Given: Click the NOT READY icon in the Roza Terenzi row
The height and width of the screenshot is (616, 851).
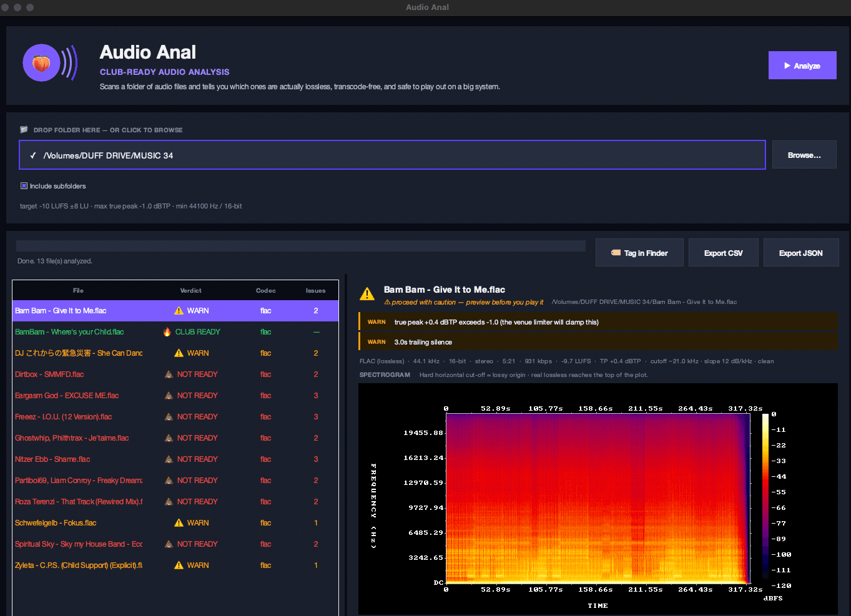Looking at the screenshot, I should 169,502.
